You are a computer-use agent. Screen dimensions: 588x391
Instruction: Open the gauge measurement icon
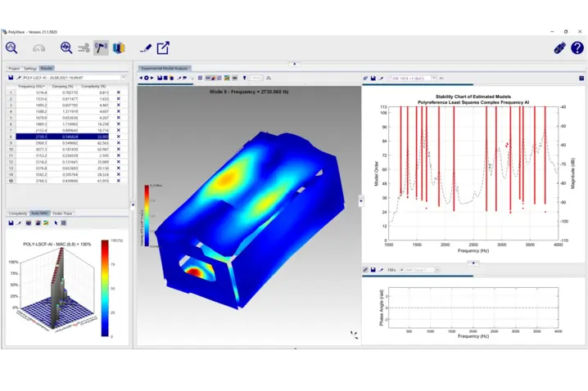(39, 48)
